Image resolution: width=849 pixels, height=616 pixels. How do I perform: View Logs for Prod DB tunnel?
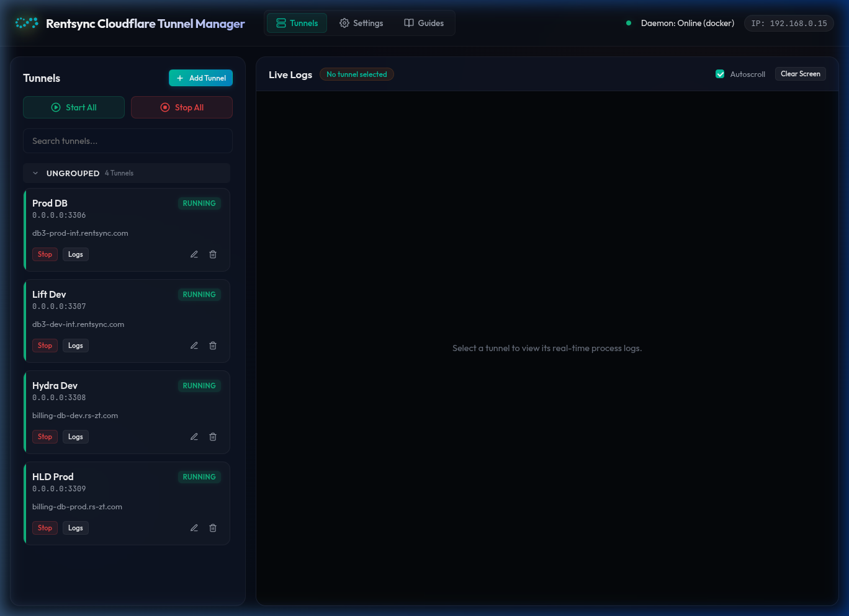[76, 254]
